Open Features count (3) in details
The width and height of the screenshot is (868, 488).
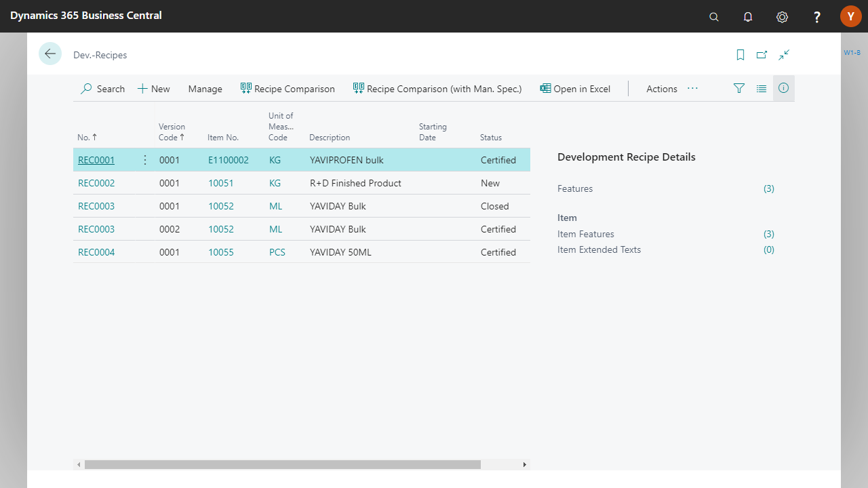[x=769, y=189]
